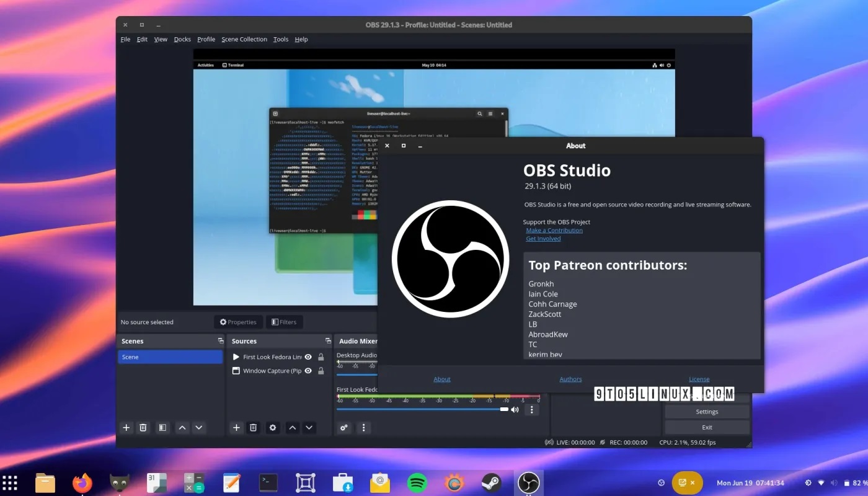868x496 pixels.
Task: Hide the Window Capture source
Action: (308, 371)
